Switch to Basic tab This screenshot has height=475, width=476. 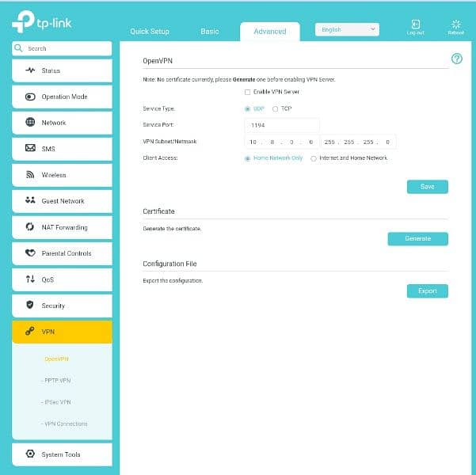[x=209, y=31]
